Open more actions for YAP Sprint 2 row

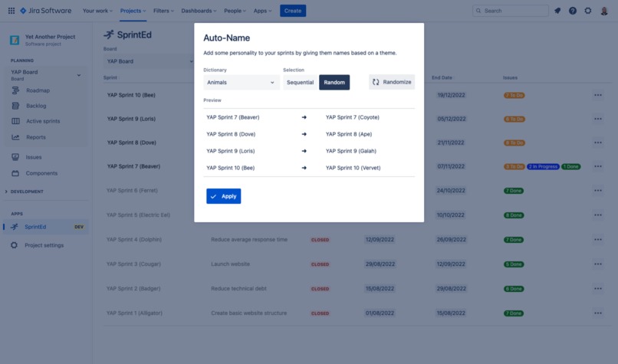tap(598, 288)
